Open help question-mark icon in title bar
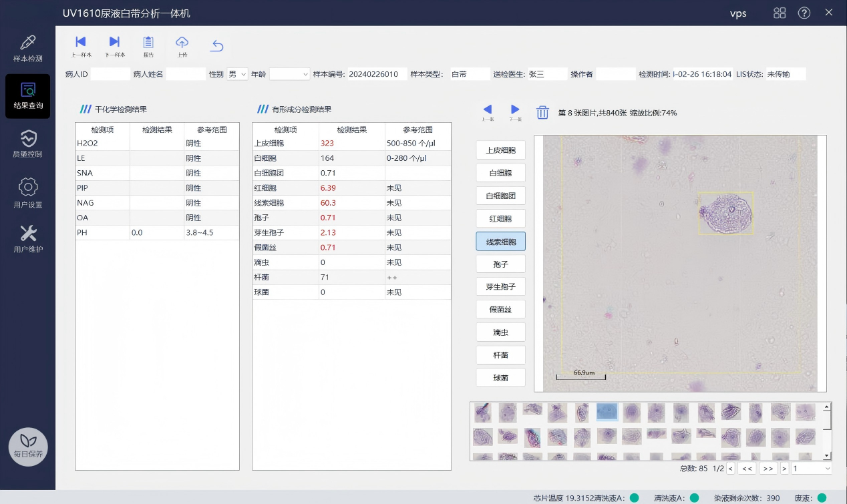Viewport: 847px width, 504px height. 804,13
